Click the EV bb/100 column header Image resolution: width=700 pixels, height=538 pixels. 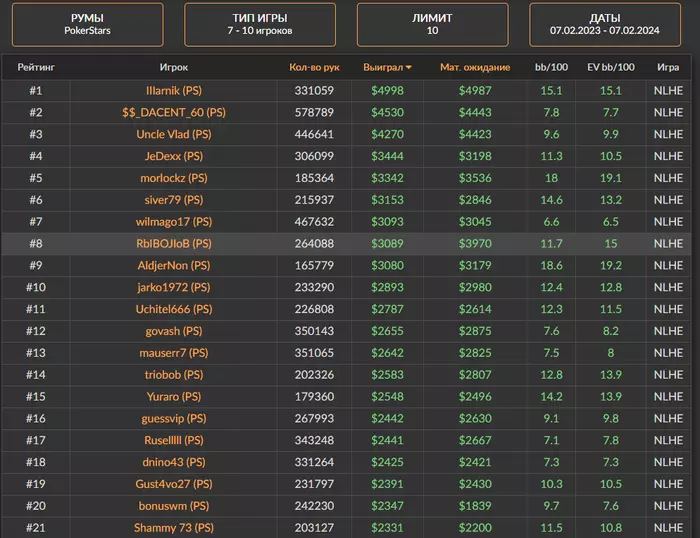(610, 67)
